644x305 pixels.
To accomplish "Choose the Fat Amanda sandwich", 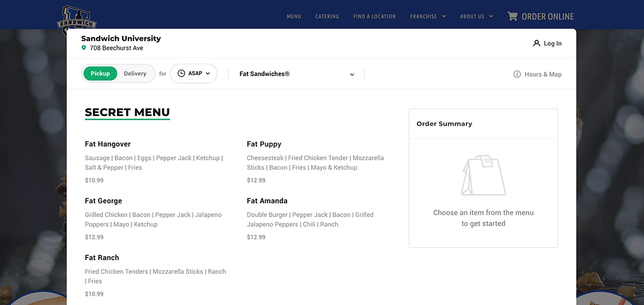I will [x=267, y=201].
